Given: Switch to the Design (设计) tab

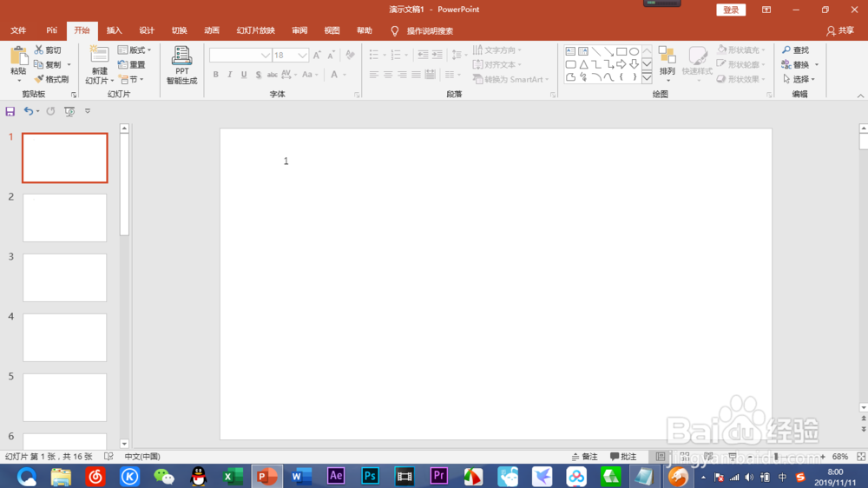Looking at the screenshot, I should pos(147,30).
